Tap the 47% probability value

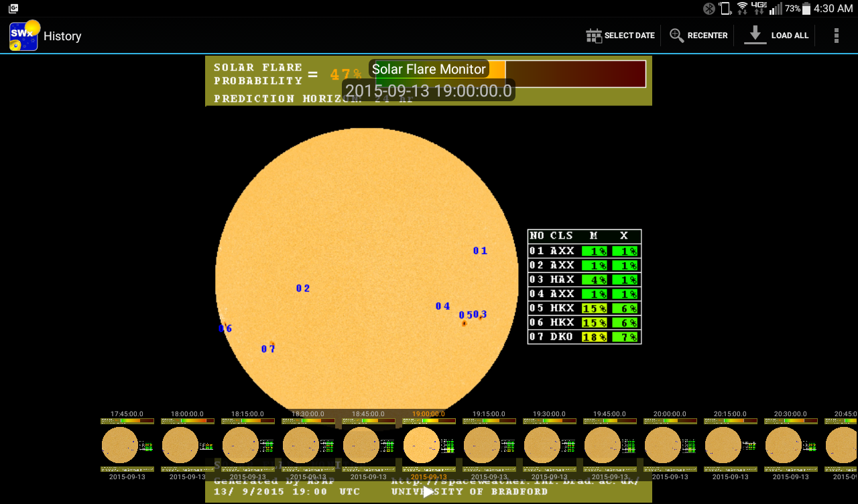[345, 74]
